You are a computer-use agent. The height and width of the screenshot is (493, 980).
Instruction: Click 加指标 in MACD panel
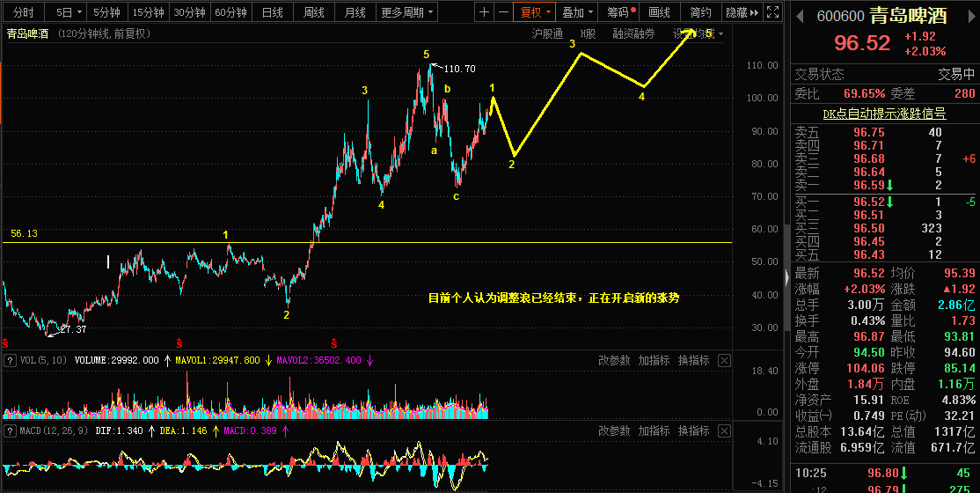654,430
